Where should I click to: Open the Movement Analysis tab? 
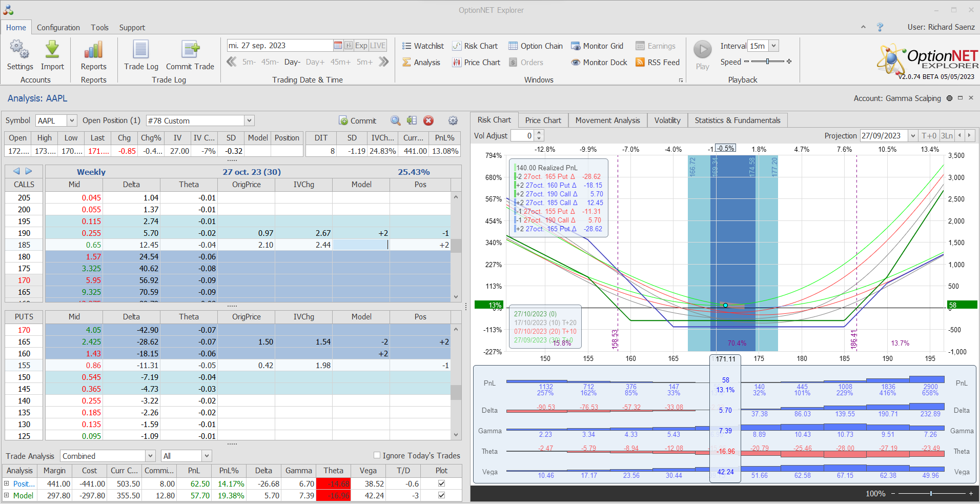tap(608, 120)
